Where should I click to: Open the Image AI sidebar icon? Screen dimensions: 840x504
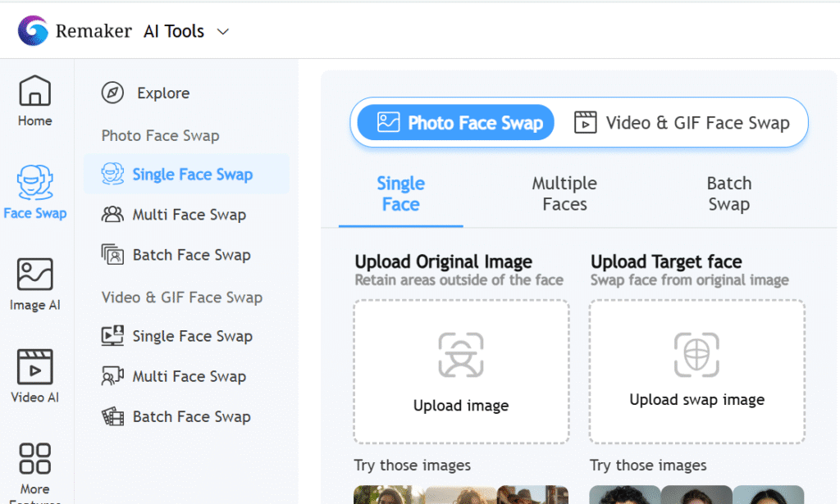click(35, 284)
